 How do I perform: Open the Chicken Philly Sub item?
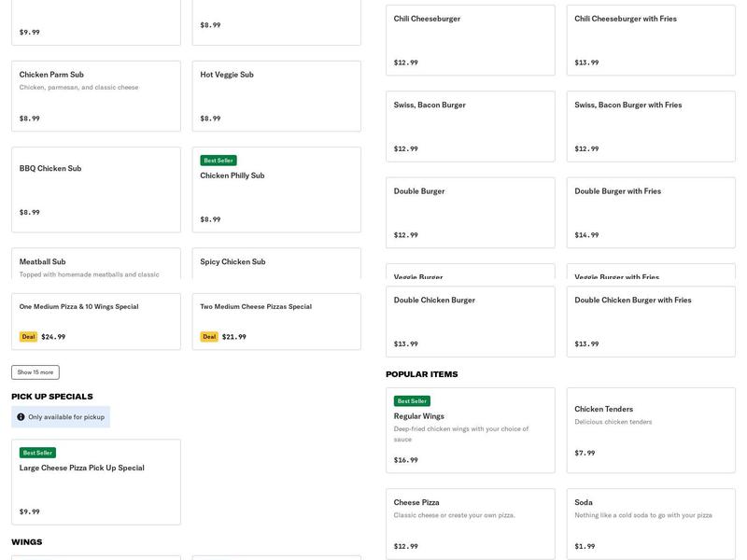pos(276,191)
